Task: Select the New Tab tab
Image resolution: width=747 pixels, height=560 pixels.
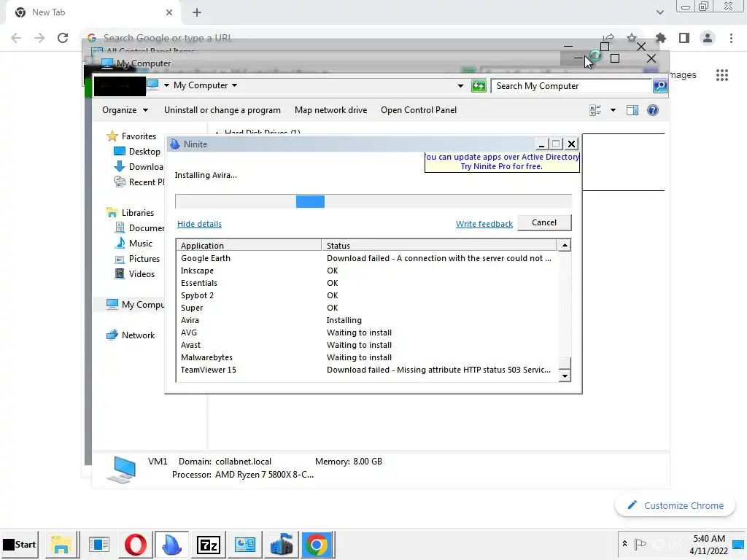Action: click(x=90, y=12)
